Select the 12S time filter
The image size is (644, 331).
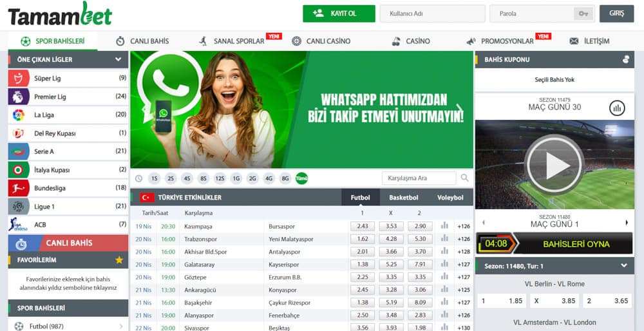(x=220, y=178)
